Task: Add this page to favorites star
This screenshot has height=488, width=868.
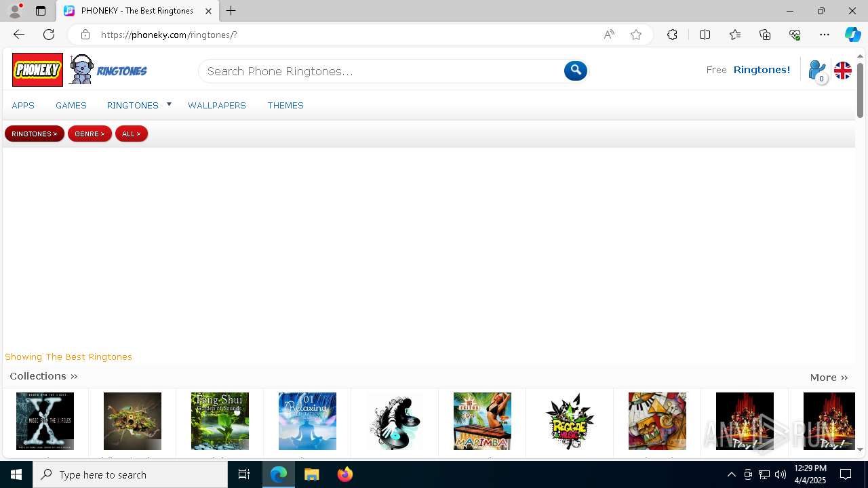Action: (636, 35)
